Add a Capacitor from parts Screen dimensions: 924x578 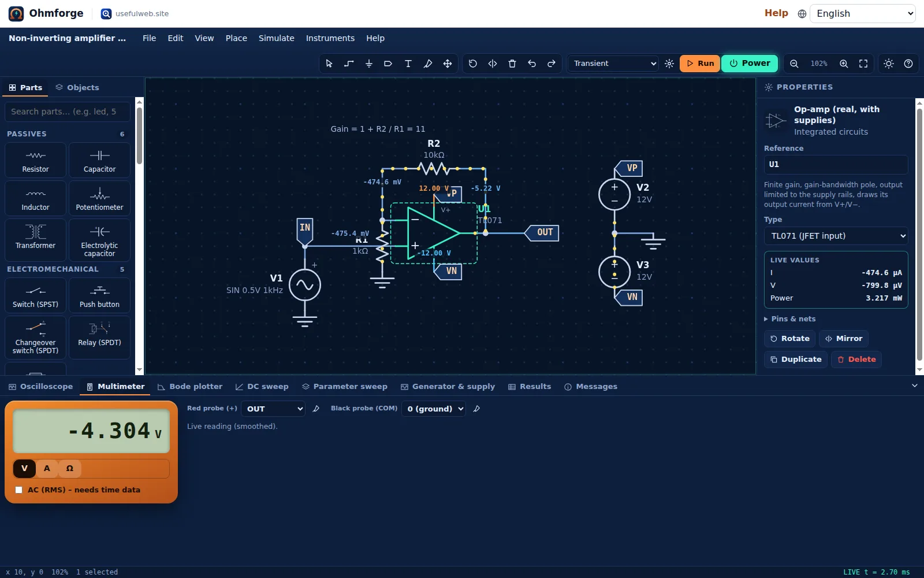pyautogui.click(x=99, y=160)
